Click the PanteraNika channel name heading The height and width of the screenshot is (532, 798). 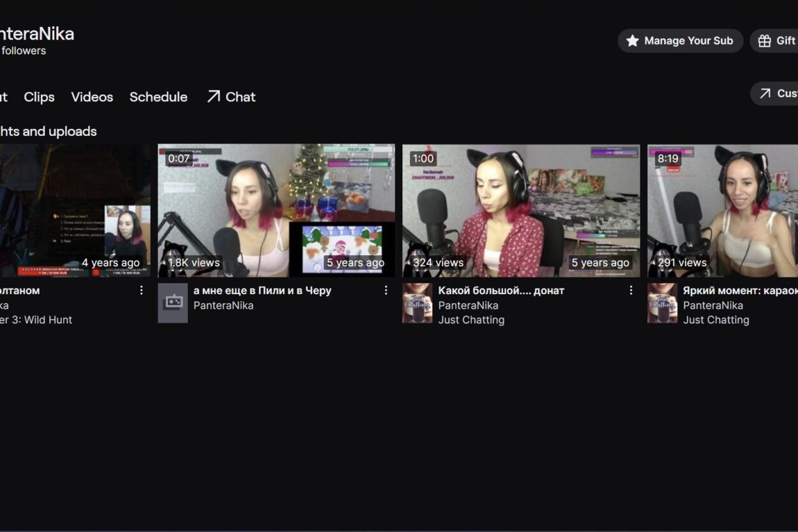pyautogui.click(x=37, y=33)
